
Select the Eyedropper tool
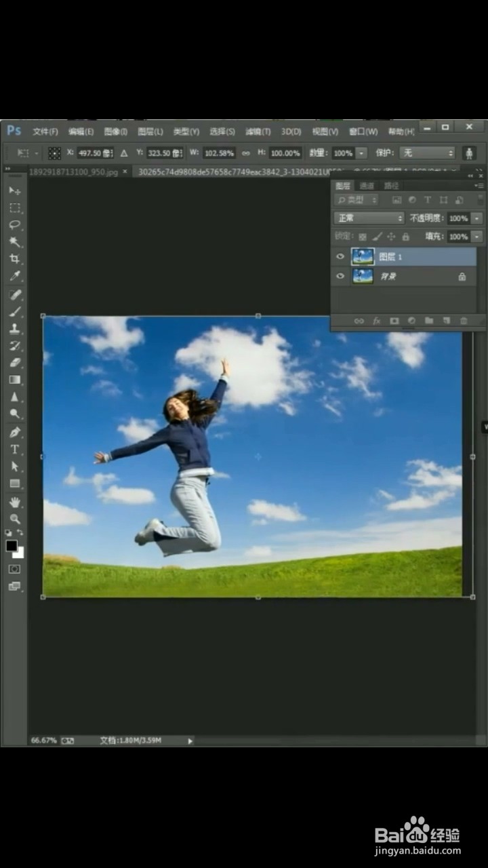pyautogui.click(x=14, y=277)
